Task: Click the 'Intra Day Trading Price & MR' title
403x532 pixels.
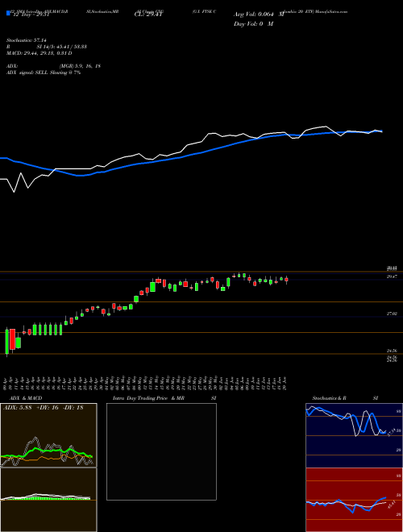Action: pyautogui.click(x=149, y=398)
